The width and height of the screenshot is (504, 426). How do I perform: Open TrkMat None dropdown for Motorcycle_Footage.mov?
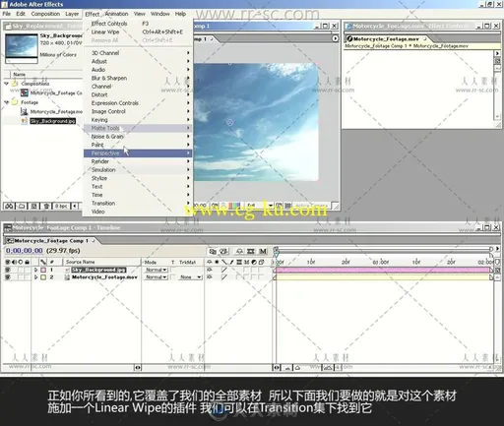point(190,277)
